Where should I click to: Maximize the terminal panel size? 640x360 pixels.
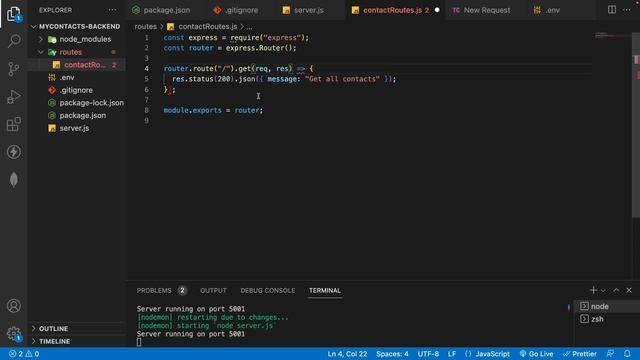(x=616, y=290)
